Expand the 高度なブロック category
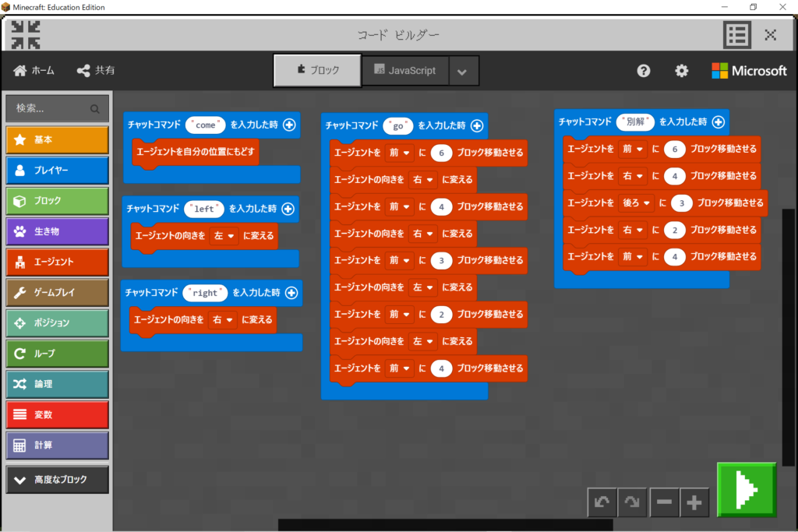798x532 pixels. coord(57,480)
